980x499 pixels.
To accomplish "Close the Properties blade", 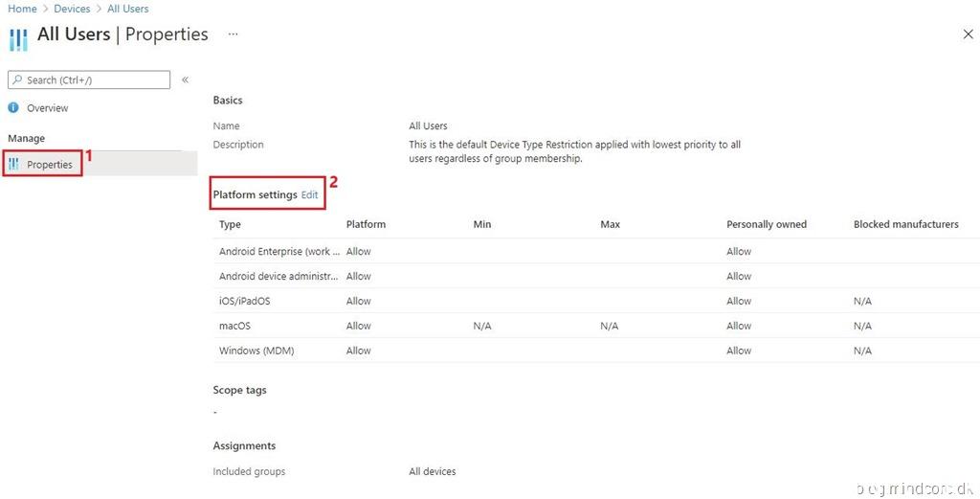I will click(967, 34).
